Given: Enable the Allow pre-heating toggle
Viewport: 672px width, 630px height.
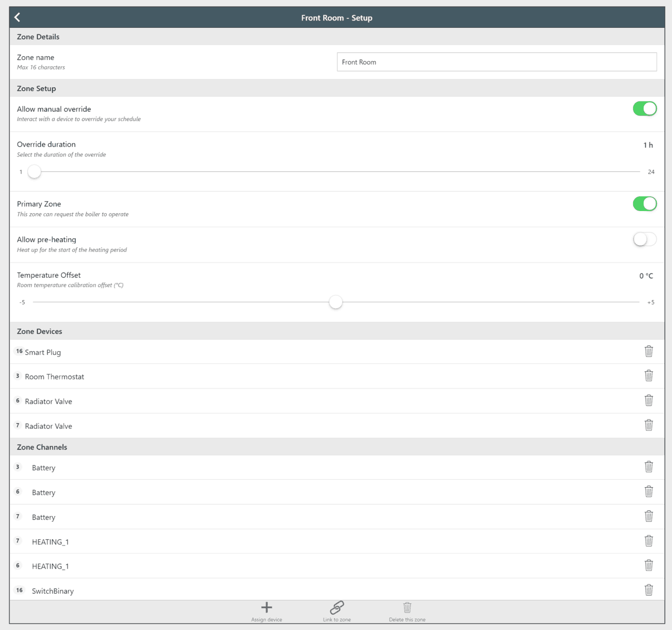Looking at the screenshot, I should click(x=645, y=239).
